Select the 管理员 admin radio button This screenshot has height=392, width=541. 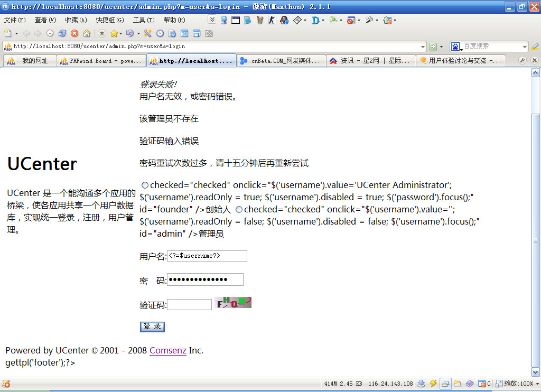[x=239, y=209]
